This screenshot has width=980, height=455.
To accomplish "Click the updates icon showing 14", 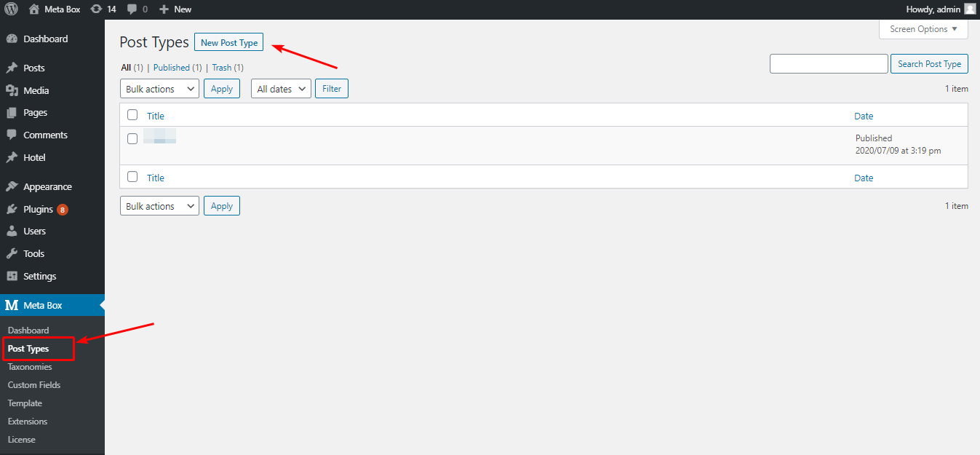I will click(x=96, y=9).
